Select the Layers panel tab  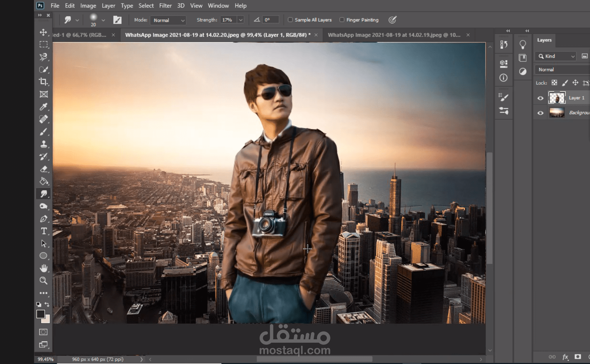(x=544, y=40)
